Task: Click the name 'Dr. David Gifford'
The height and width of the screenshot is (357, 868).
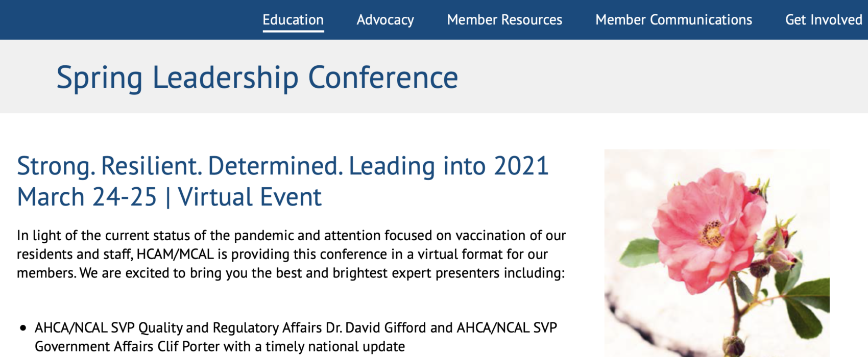Action: 387,327
